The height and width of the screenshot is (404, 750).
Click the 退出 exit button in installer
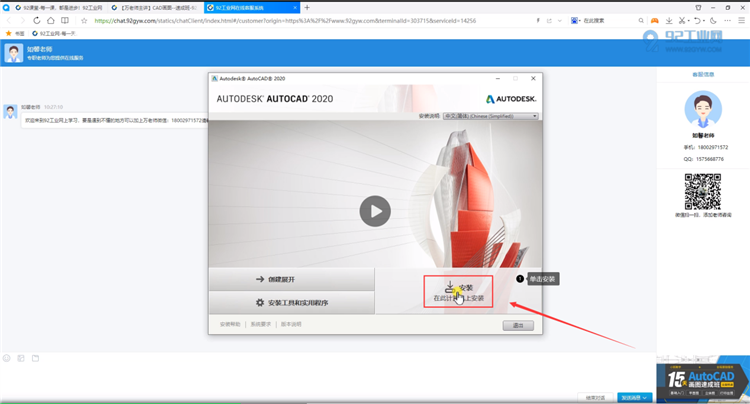[x=518, y=326]
